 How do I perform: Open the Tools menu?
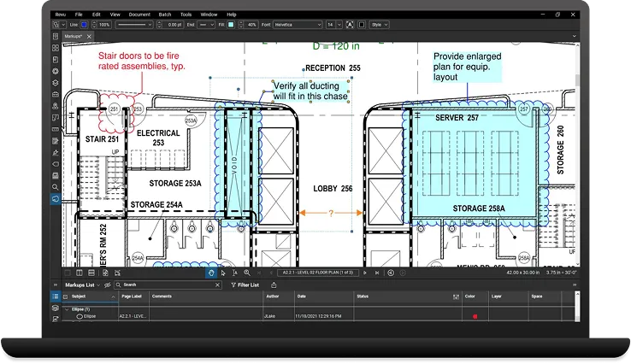(186, 15)
